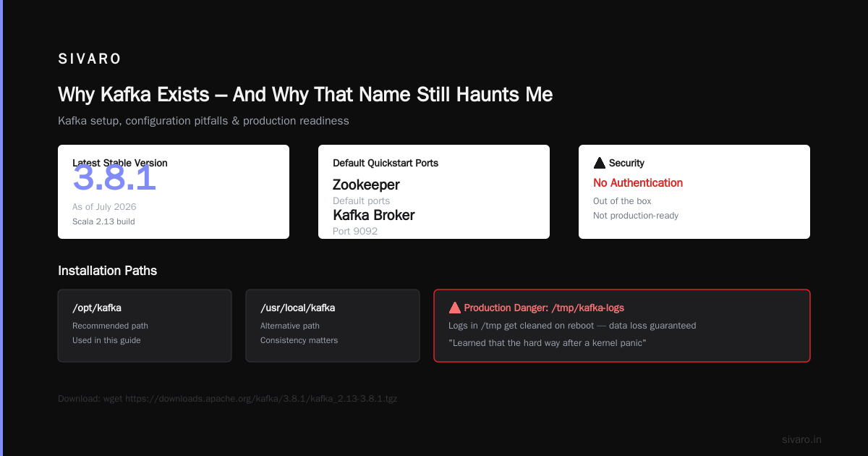This screenshot has width=868, height=456.
Task: Click the Production Danger /tmp/kafka-logs title
Action: [x=544, y=308]
